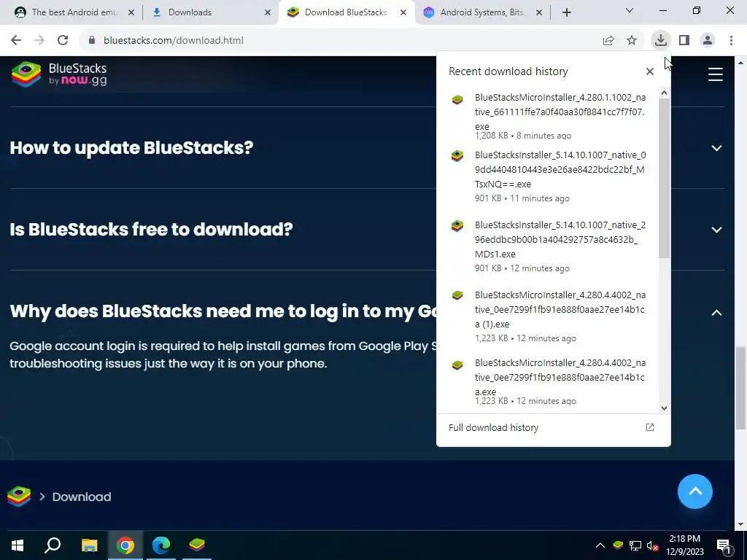Click '901 KB • 11 minutes ago' text
The height and width of the screenshot is (560, 747).
(x=522, y=198)
